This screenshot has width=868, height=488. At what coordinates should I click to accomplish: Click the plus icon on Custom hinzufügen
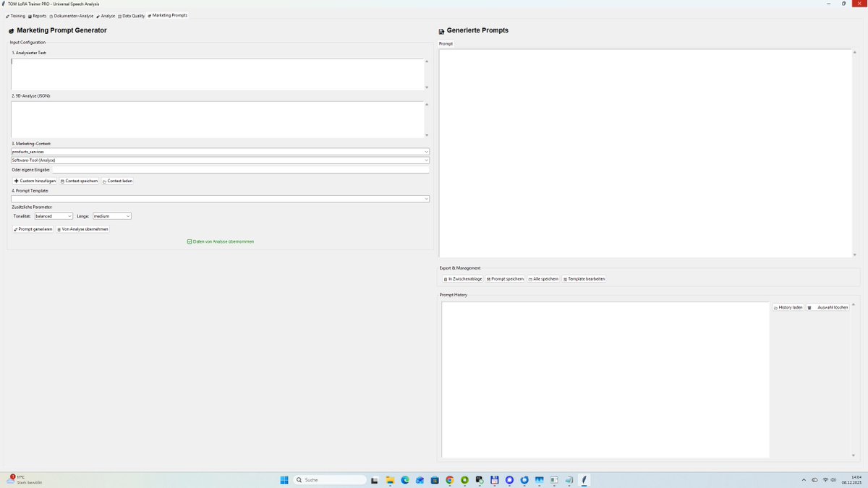pos(17,181)
